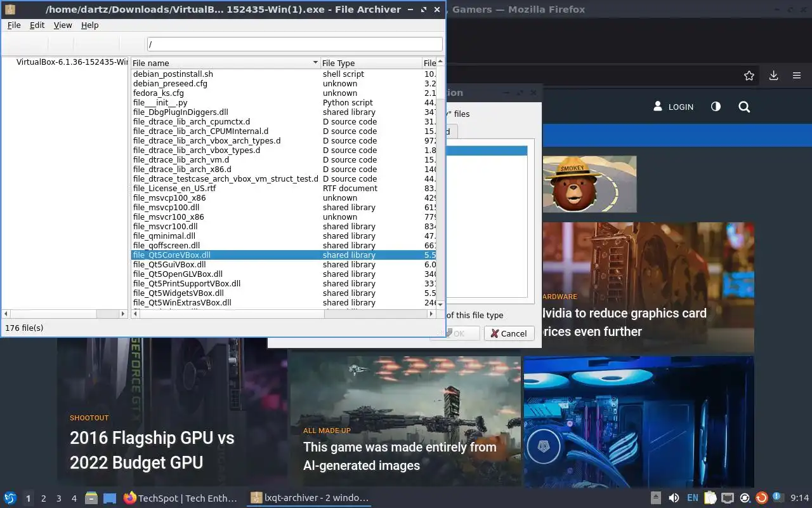Click the TechSpot search magnifier icon

[744, 107]
